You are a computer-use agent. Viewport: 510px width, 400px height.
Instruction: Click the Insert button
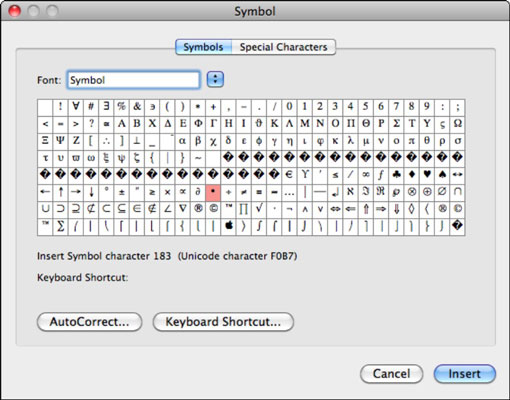pos(465,374)
